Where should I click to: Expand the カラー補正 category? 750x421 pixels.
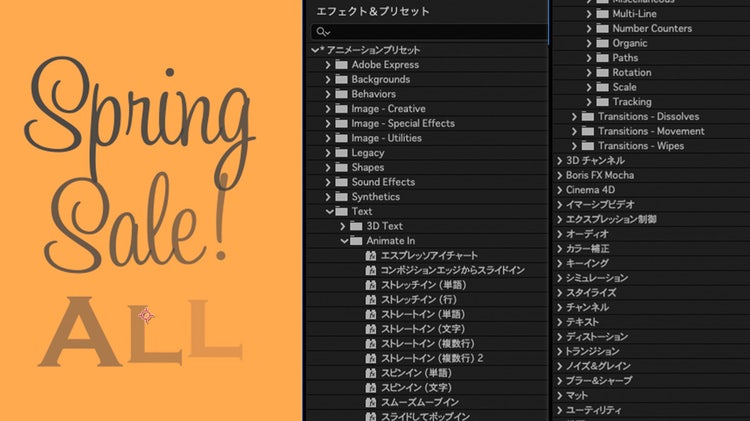click(559, 249)
